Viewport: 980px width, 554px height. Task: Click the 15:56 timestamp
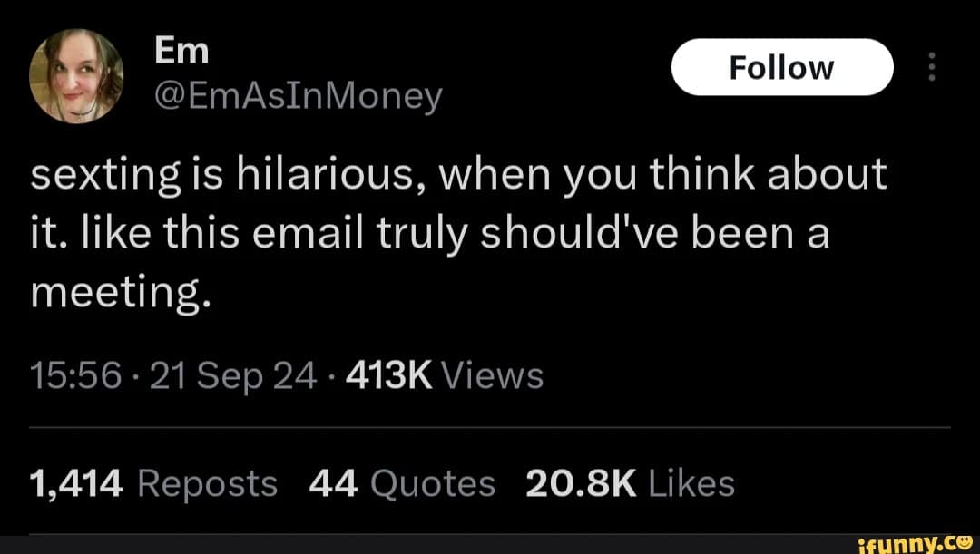[73, 374]
